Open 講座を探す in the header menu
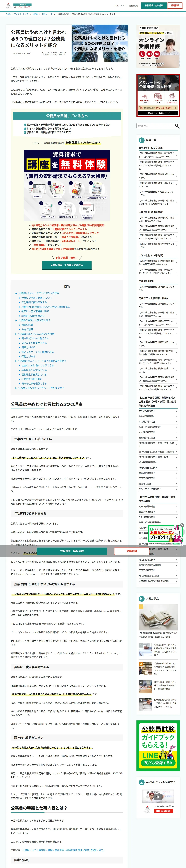This screenshot has width=186, height=868. click(134, 6)
